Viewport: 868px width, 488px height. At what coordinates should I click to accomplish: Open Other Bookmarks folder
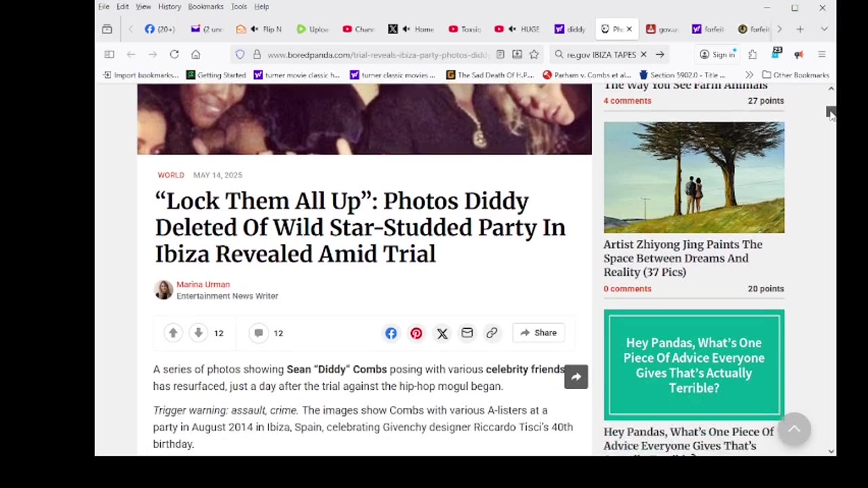click(795, 75)
